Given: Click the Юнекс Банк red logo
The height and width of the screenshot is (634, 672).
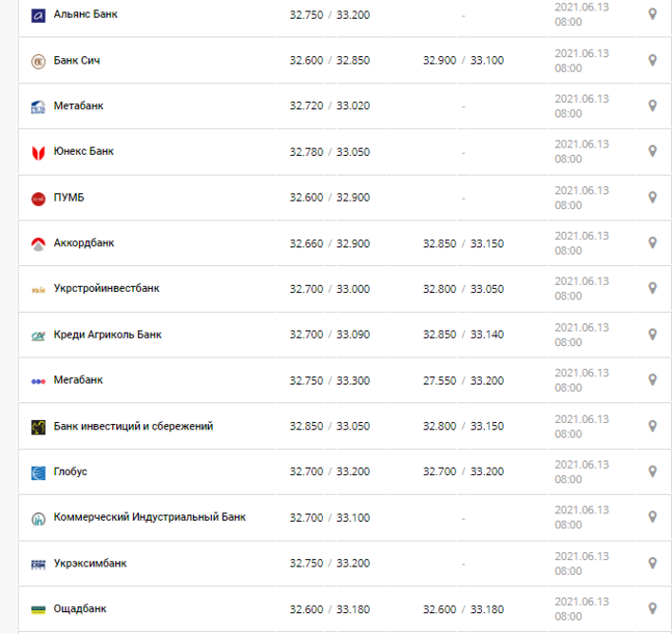Looking at the screenshot, I should coord(38,153).
